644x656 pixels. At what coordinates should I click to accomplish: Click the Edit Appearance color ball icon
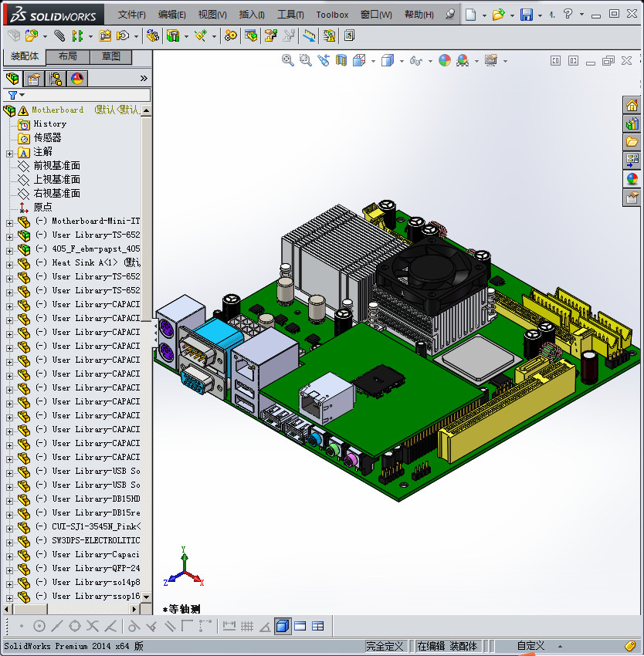[x=444, y=60]
